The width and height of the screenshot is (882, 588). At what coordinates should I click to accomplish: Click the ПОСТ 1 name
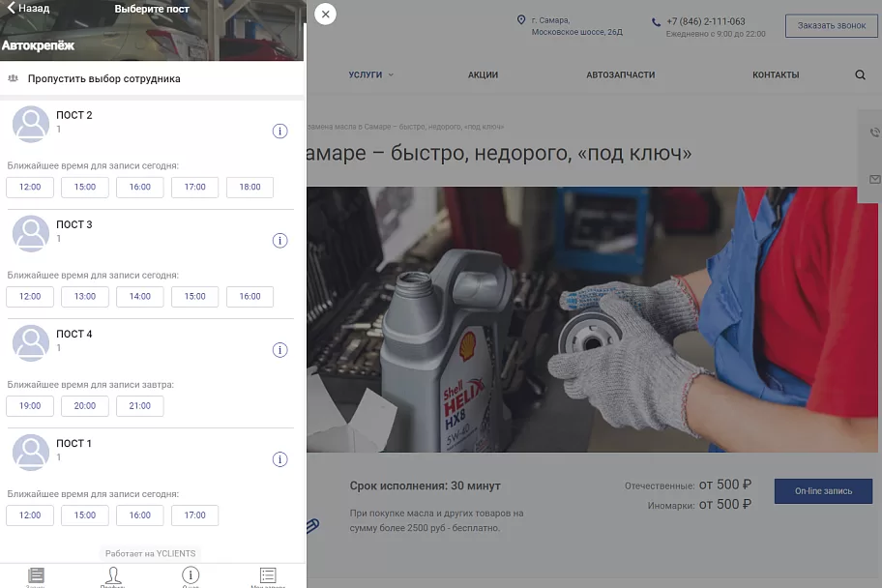pos(73,443)
